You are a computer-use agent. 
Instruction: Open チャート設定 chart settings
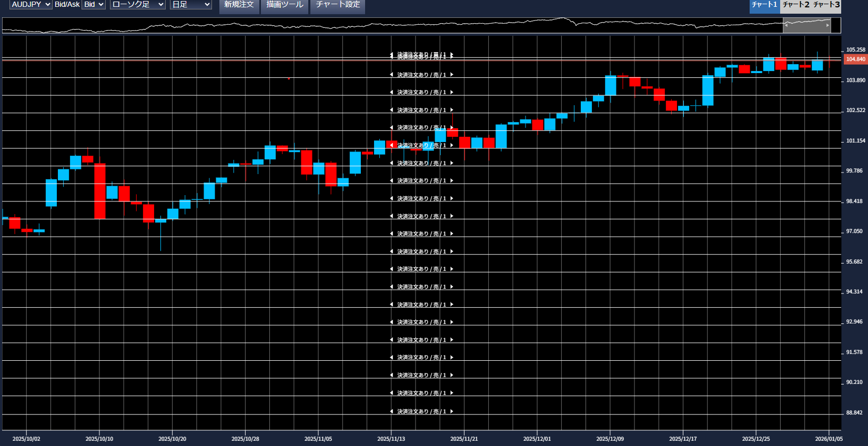coord(338,5)
